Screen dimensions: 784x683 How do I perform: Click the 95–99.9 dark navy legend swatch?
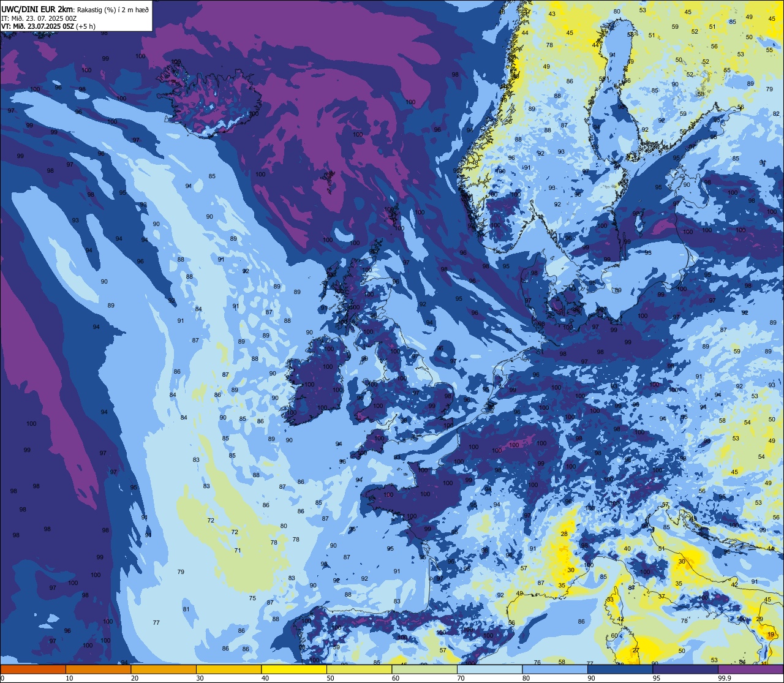click(685, 670)
